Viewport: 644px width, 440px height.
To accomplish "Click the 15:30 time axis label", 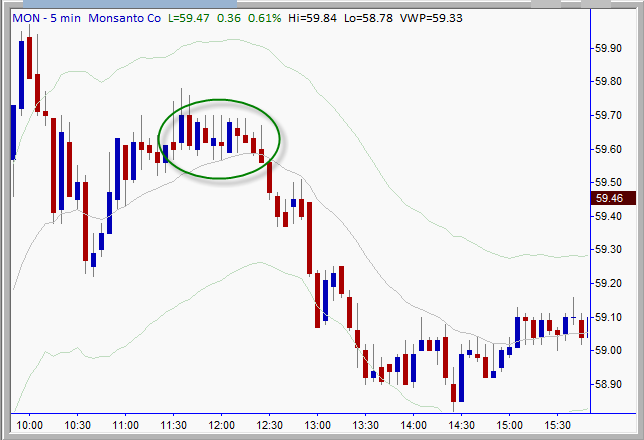I will point(557,425).
